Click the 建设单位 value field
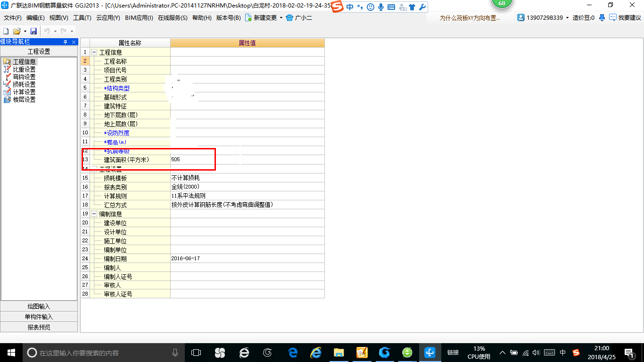Viewport: 644px width, 362px height. 248,222
